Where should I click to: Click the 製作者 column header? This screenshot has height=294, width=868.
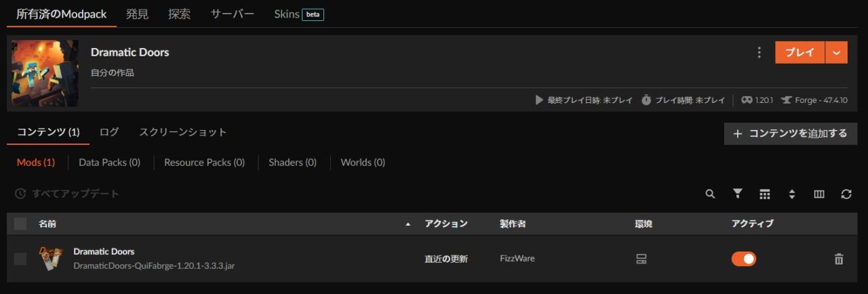(x=513, y=224)
